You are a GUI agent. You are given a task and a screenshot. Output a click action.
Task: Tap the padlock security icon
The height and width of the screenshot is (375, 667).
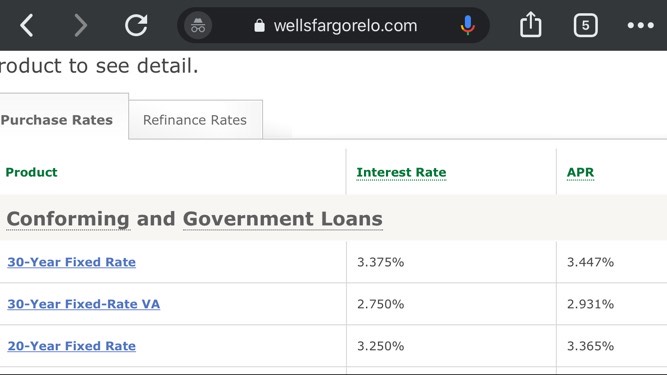click(x=259, y=26)
